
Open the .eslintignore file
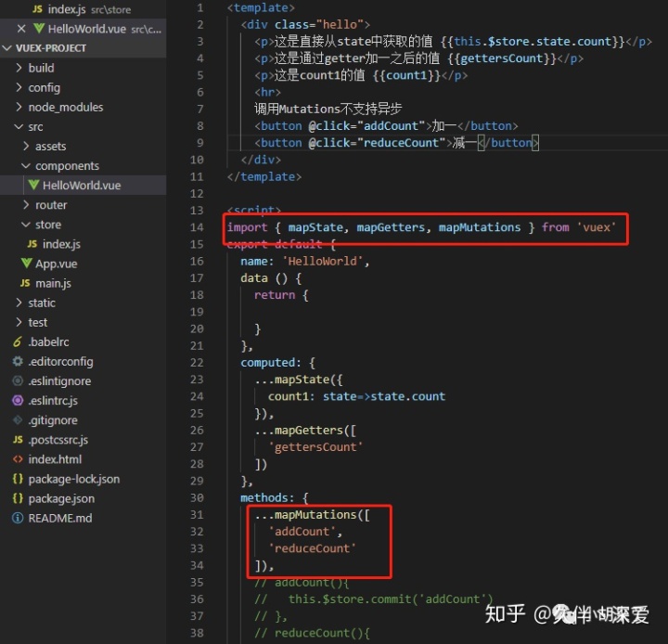[83, 381]
